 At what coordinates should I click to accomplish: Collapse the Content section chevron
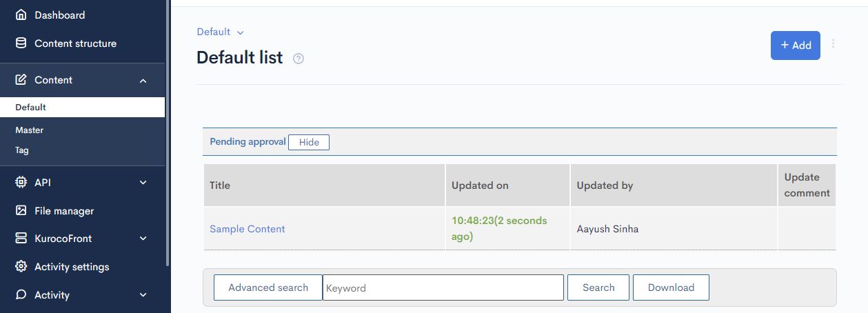(x=143, y=81)
